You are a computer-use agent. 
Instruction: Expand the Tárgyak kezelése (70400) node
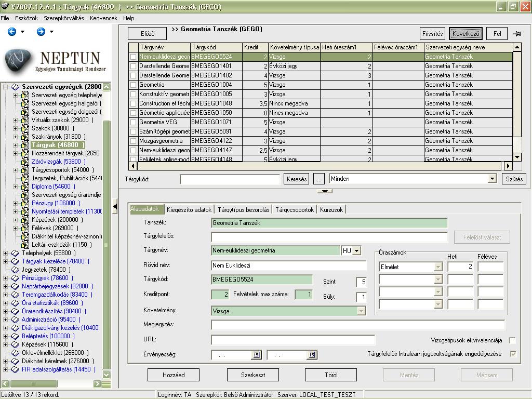pyautogui.click(x=5, y=262)
